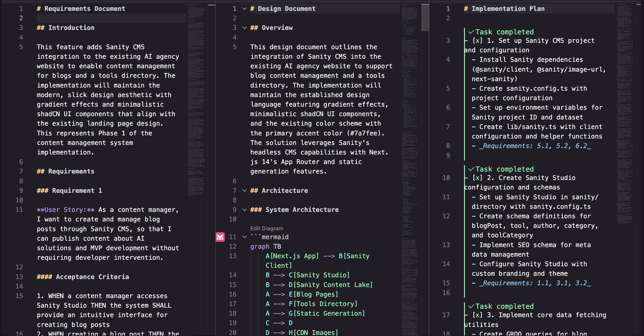The image size is (644, 336).
Task: Click Task completed label above task 2
Action: coord(504,169)
